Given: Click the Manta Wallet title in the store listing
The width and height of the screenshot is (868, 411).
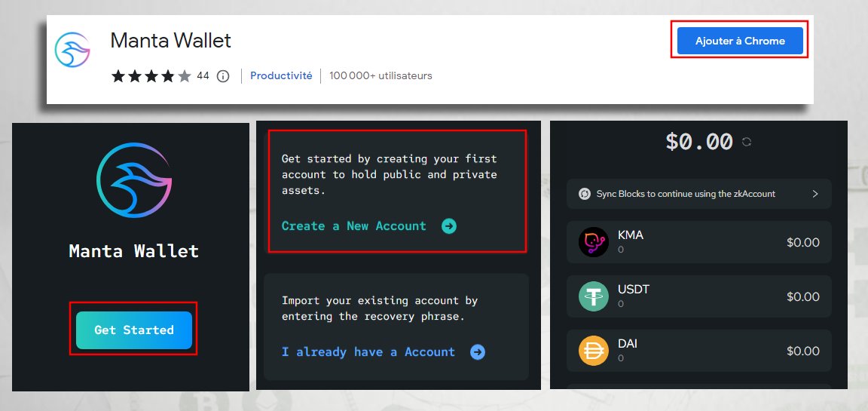Looking at the screenshot, I should (170, 41).
